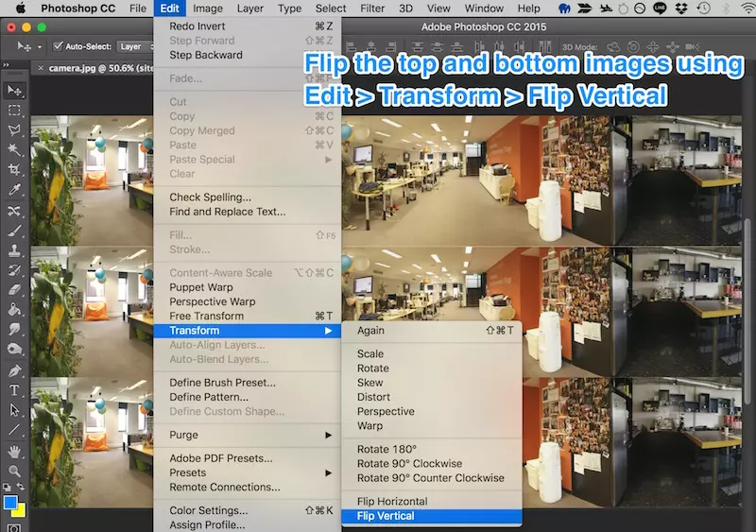The width and height of the screenshot is (756, 532).
Task: Select the Smudge tool
Action: point(14,329)
